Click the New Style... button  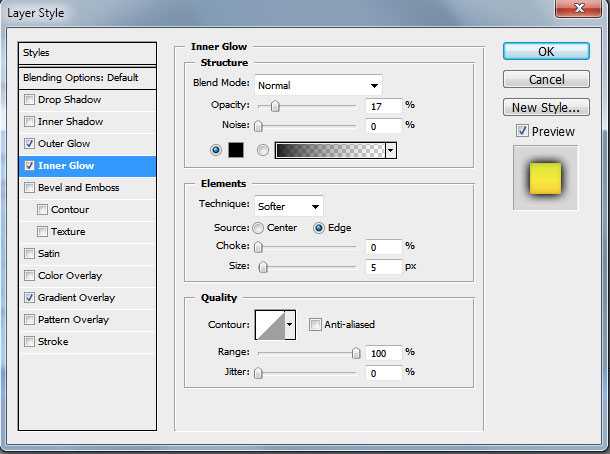(546, 107)
